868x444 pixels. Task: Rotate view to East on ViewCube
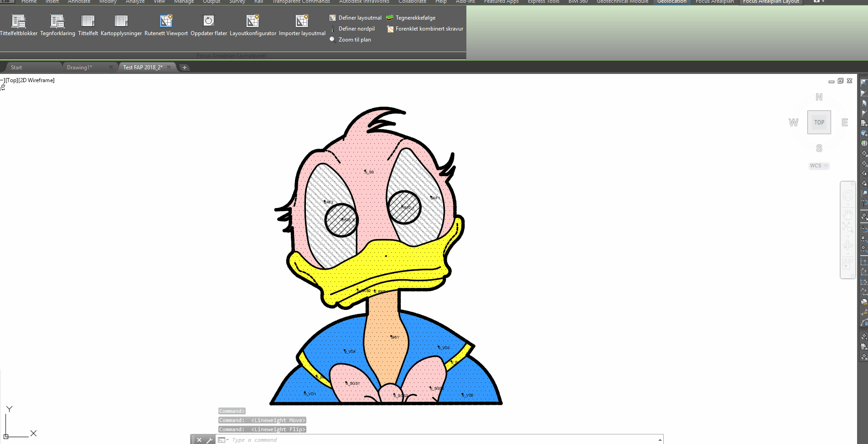point(845,122)
